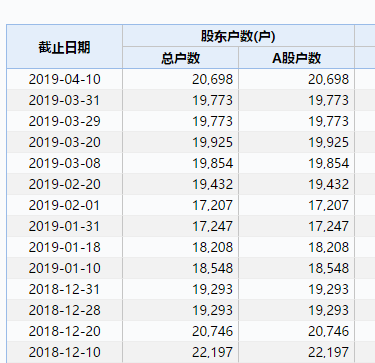Image resolution: width=375 pixels, height=363 pixels.
Task: Click 总户数 value 19,293 for 2018-12-28
Action: [213, 310]
